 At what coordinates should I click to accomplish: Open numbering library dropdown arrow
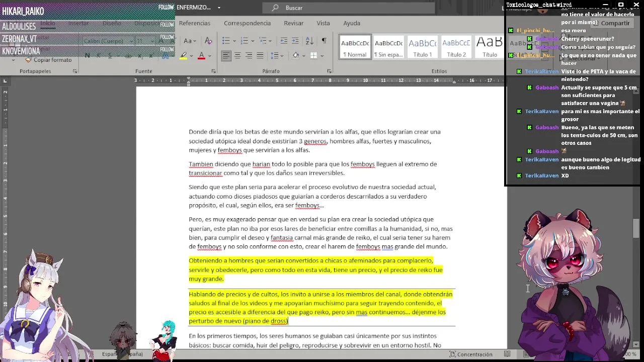[252, 41]
